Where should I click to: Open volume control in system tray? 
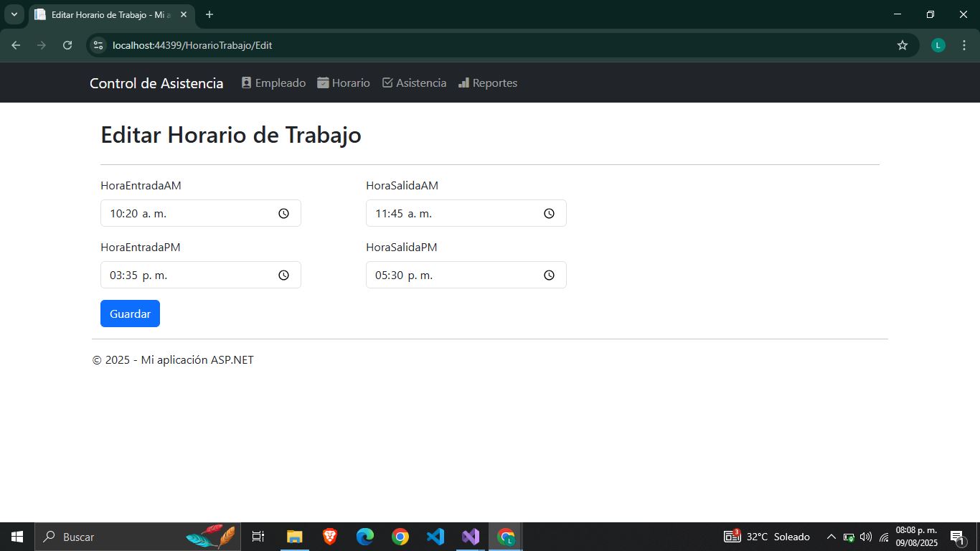tap(866, 537)
